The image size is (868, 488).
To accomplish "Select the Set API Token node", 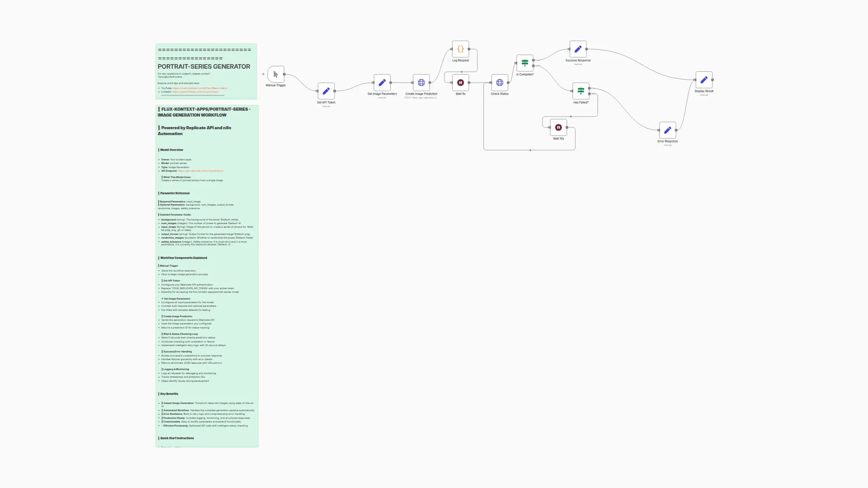I will coord(326,91).
